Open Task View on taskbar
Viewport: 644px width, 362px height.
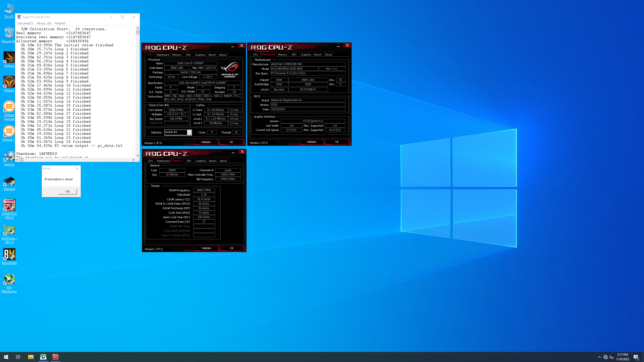(x=18, y=357)
